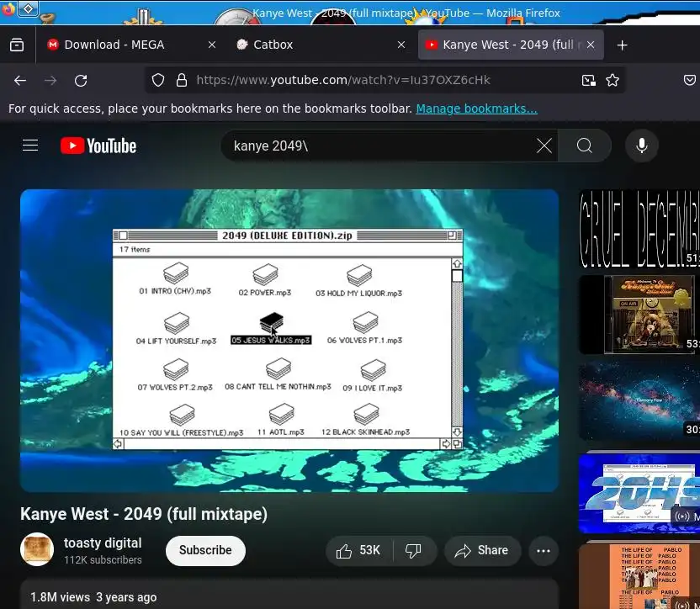Start voice search with microphone
Image resolution: width=700 pixels, height=609 pixels.
[641, 146]
